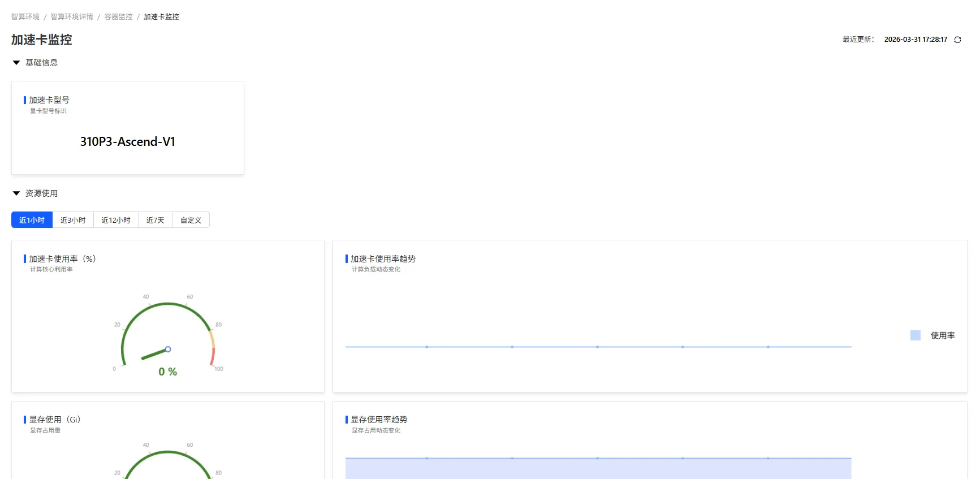Click the 计算负载动态变化 subtitle
This screenshot has width=980, height=479.
click(x=376, y=269)
